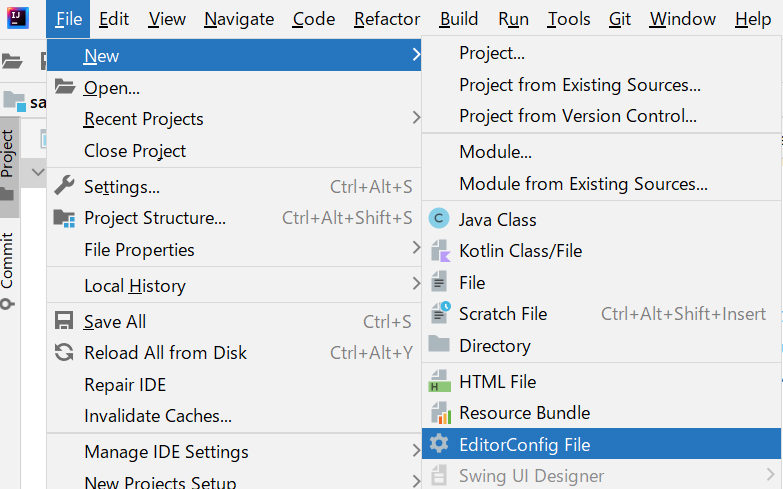This screenshot has width=783, height=489.
Task: Click the HTML File icon
Action: click(x=440, y=382)
